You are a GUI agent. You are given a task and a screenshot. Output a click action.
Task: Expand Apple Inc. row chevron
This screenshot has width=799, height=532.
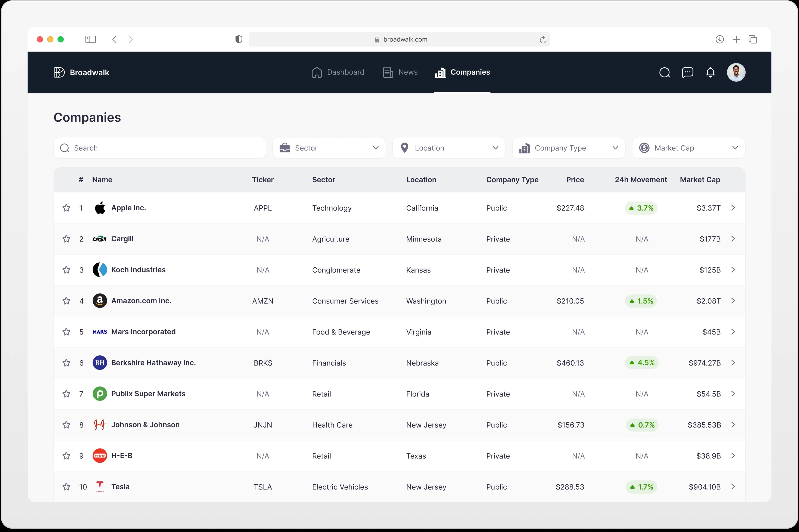(x=733, y=208)
